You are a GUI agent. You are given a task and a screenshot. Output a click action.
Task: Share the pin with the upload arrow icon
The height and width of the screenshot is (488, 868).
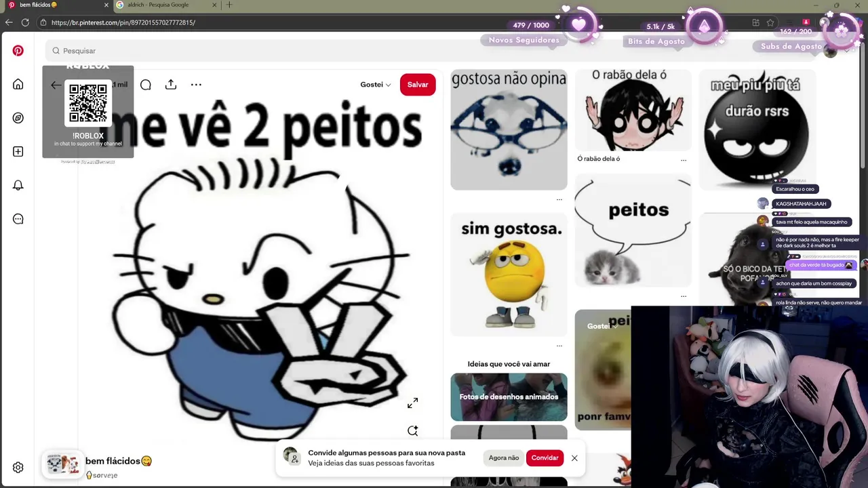(171, 85)
